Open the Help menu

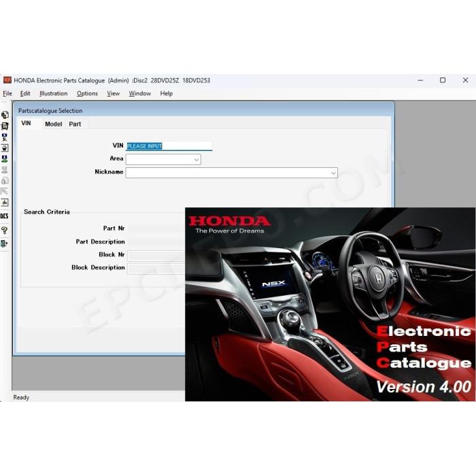pyautogui.click(x=167, y=94)
